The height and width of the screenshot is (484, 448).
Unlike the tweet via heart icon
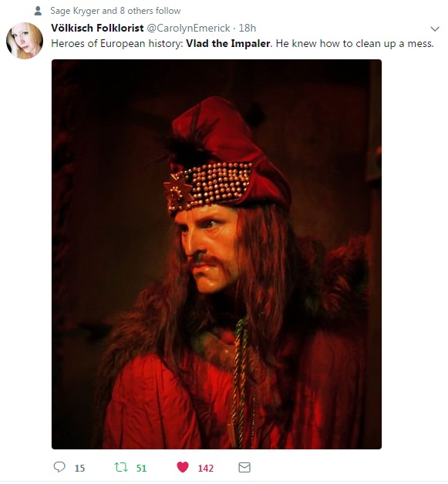point(183,467)
